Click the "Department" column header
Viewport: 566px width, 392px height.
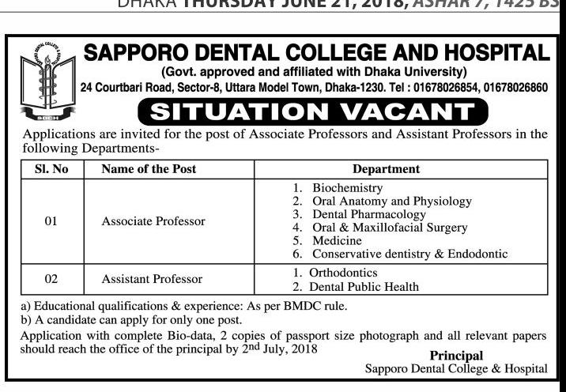(386, 169)
